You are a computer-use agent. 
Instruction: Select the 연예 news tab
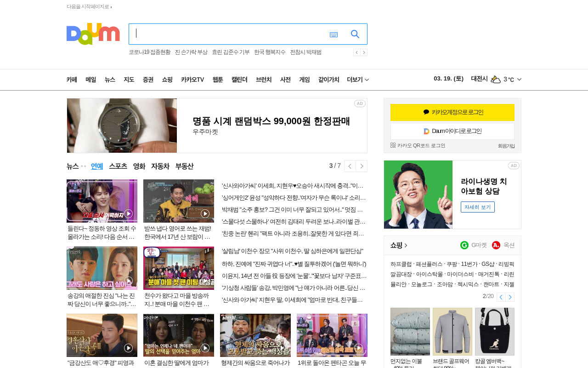97,166
